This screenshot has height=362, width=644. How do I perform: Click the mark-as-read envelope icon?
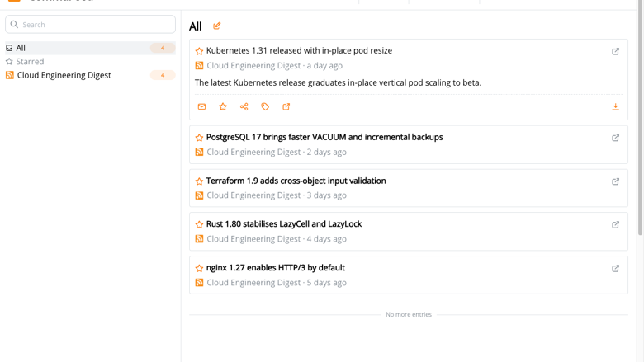[x=201, y=106]
